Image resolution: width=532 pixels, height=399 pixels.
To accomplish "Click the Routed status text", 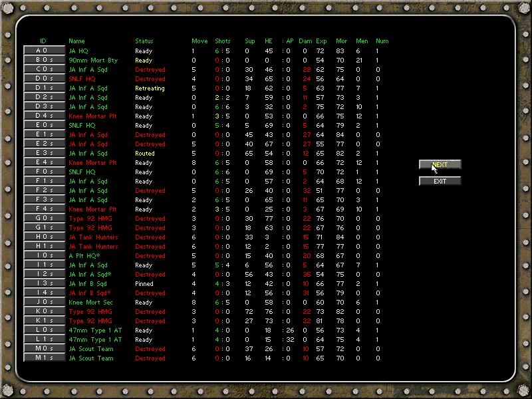I will pos(145,154).
